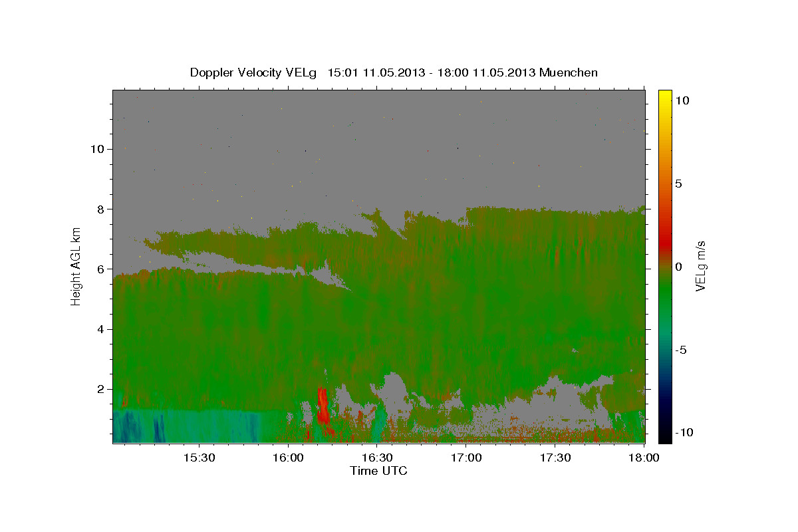Click the colorbar value -5 label
798x532 pixels.
pos(681,349)
